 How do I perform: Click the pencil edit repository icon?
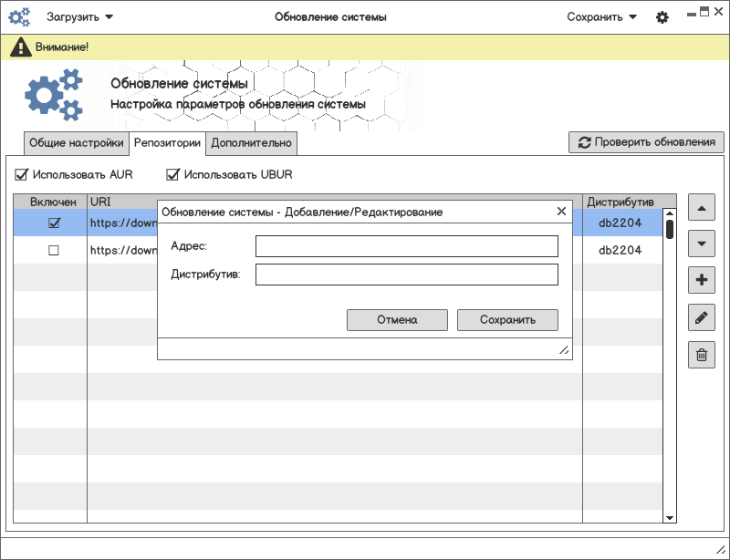click(x=701, y=317)
